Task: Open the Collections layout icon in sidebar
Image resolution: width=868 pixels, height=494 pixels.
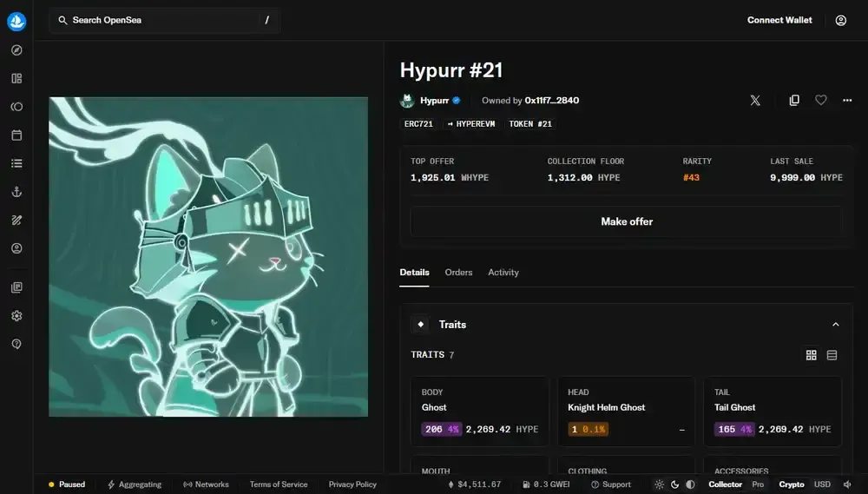Action: coord(16,79)
